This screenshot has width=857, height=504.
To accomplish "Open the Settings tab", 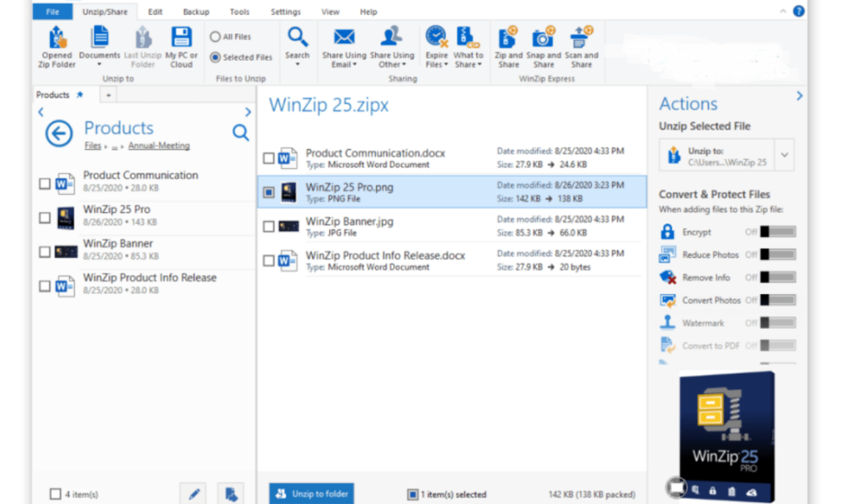I will tap(286, 12).
